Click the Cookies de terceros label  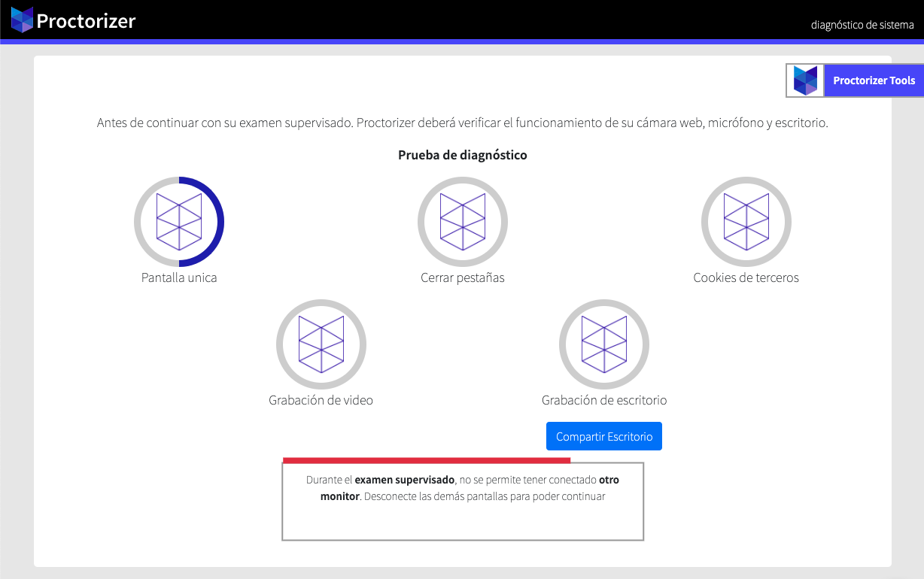click(x=746, y=277)
